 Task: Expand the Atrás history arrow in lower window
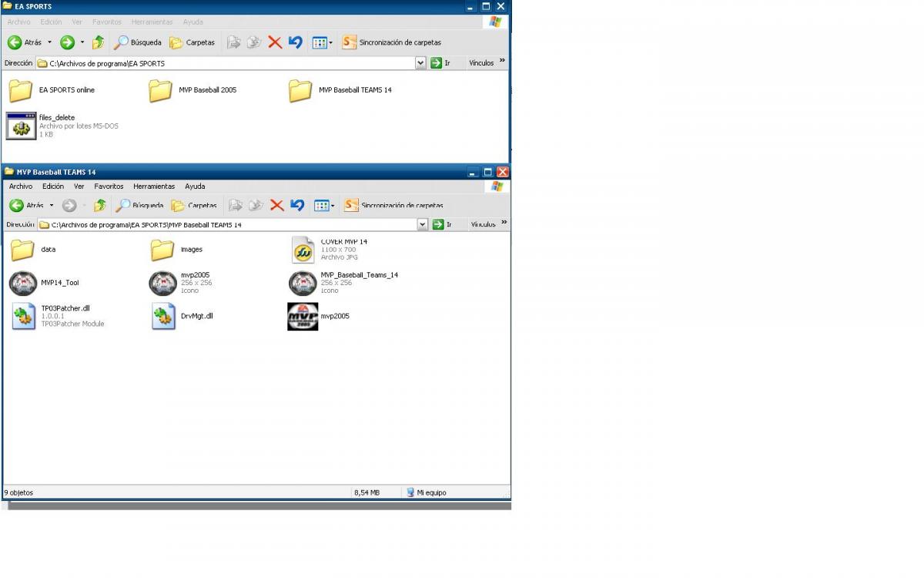(x=52, y=205)
